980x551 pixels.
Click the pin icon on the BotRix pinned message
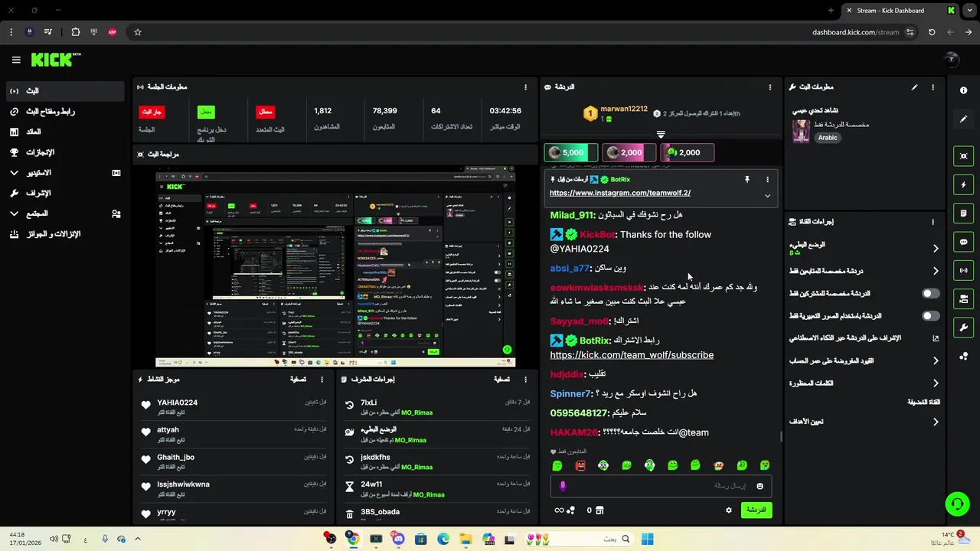pos(746,179)
